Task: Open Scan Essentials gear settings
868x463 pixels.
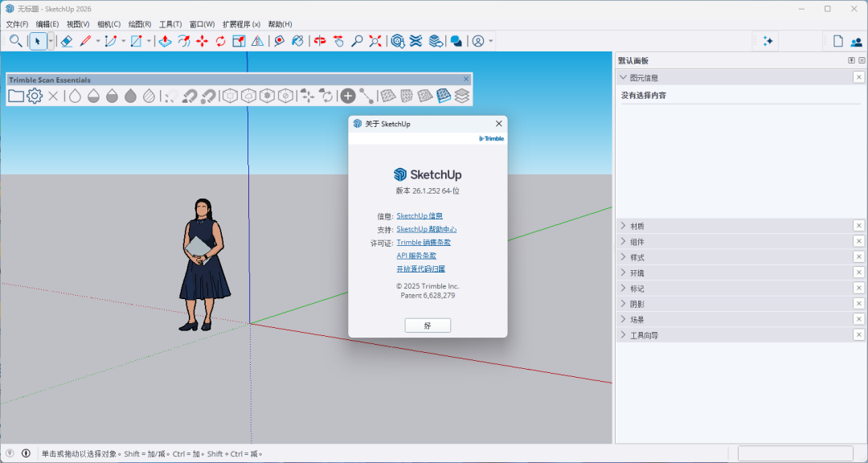Action: [35, 96]
